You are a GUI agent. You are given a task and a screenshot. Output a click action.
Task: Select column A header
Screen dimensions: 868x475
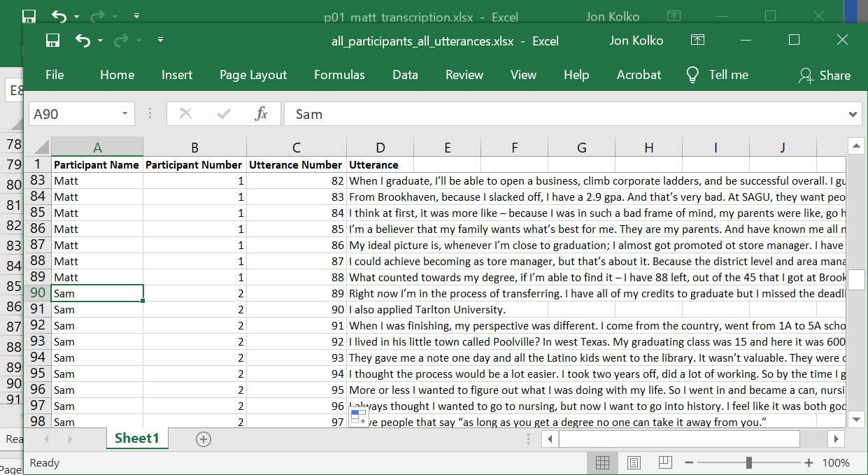pos(97,148)
